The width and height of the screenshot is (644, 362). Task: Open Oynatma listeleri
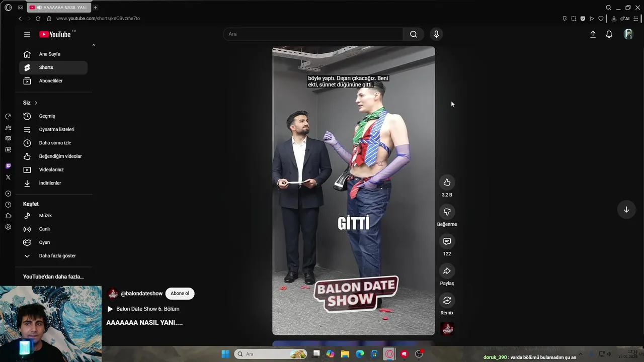pyautogui.click(x=53, y=129)
